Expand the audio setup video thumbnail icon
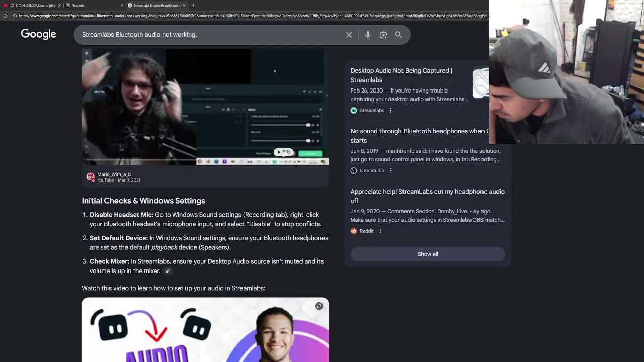 (x=319, y=306)
